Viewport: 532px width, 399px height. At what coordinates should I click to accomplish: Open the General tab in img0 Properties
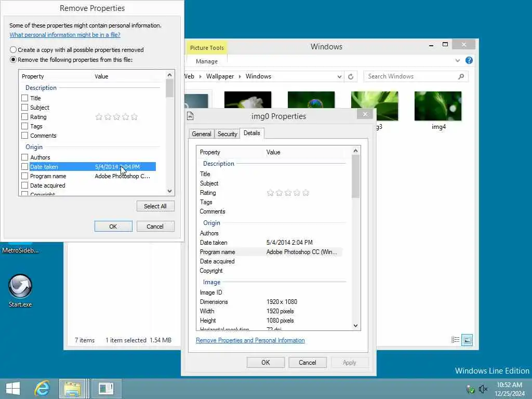(x=201, y=134)
